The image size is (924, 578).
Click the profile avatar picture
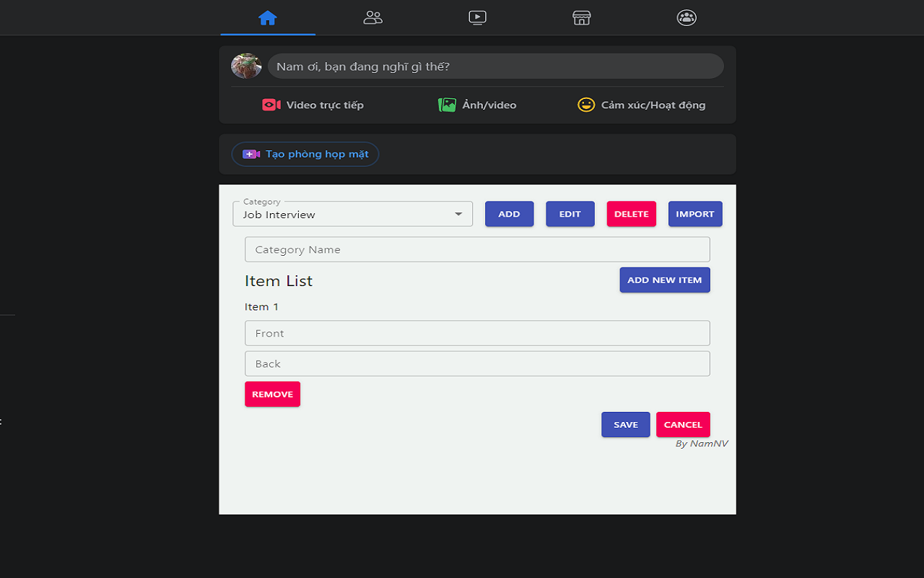pos(246,66)
